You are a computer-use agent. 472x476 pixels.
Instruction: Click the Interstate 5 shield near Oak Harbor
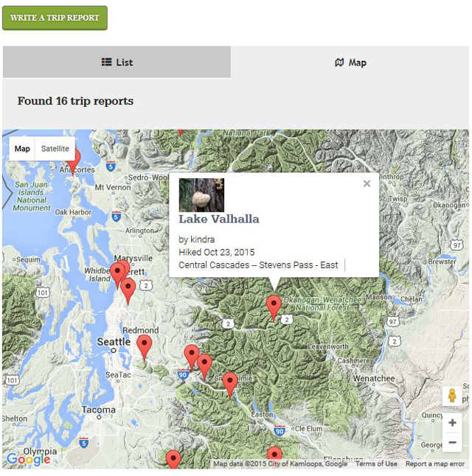[x=116, y=217]
